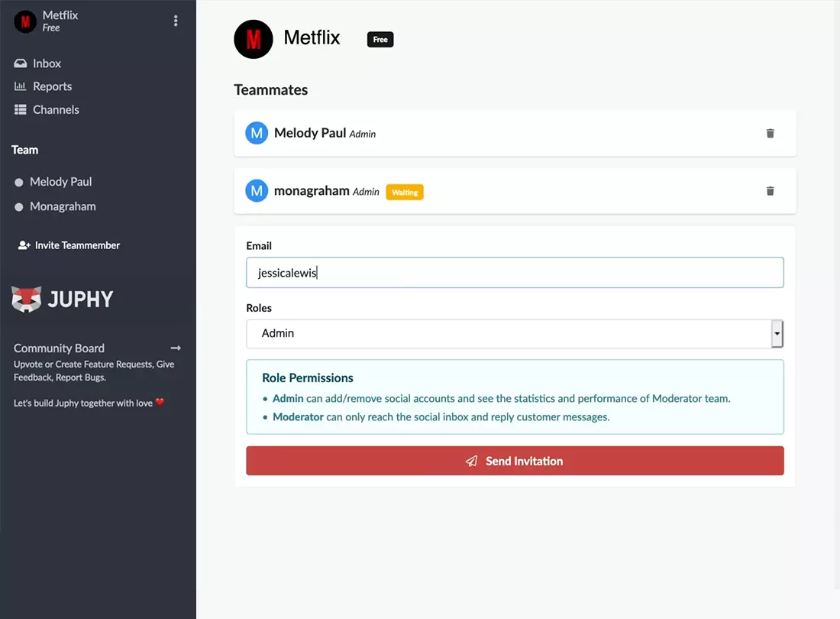Click monagraham's blue avatar circle
The height and width of the screenshot is (619, 840).
(x=257, y=191)
